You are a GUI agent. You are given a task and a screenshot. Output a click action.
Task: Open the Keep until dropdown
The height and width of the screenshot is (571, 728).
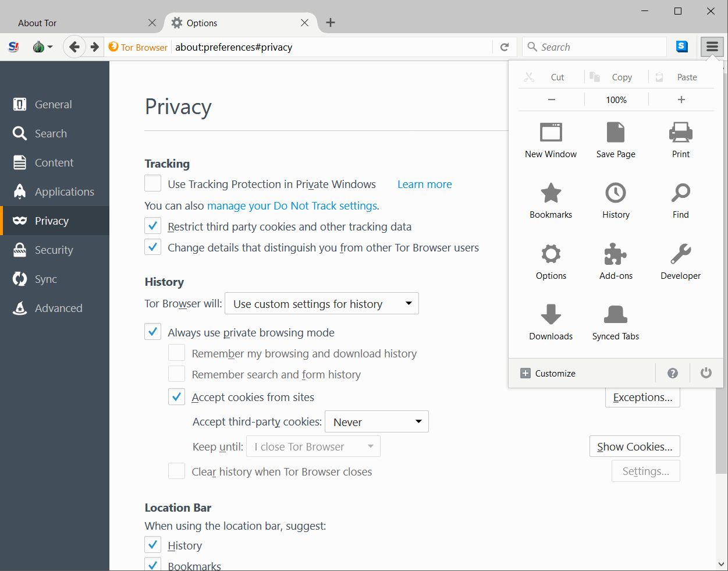[313, 447]
